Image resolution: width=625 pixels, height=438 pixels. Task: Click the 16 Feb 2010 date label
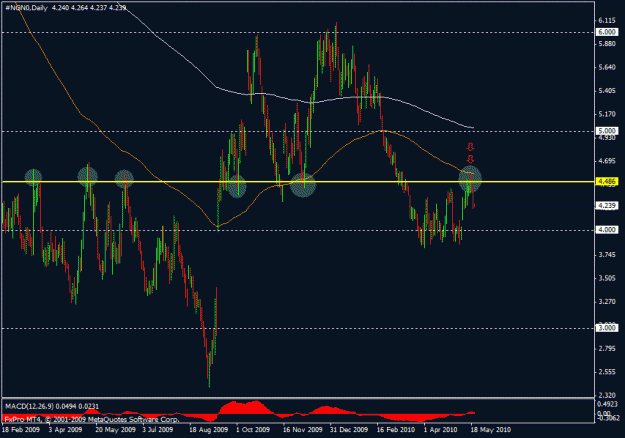(396, 430)
